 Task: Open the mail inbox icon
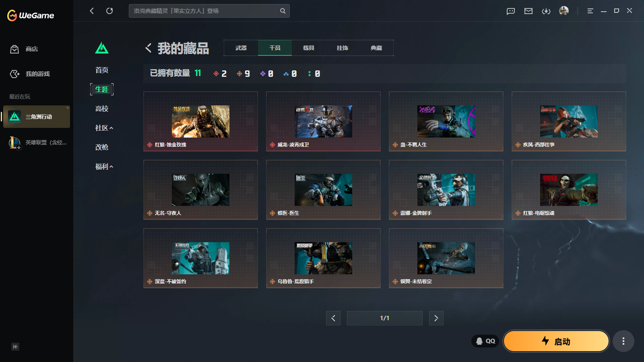[x=528, y=11]
